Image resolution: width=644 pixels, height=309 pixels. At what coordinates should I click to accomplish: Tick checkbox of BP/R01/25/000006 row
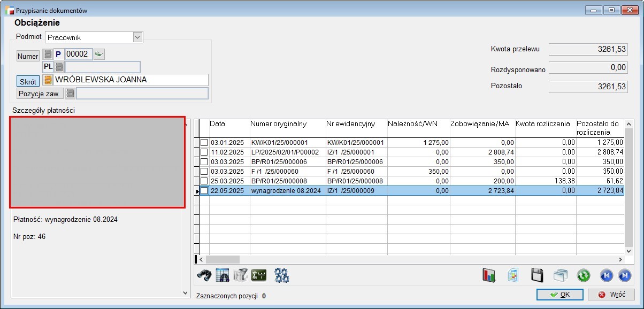[x=204, y=162]
